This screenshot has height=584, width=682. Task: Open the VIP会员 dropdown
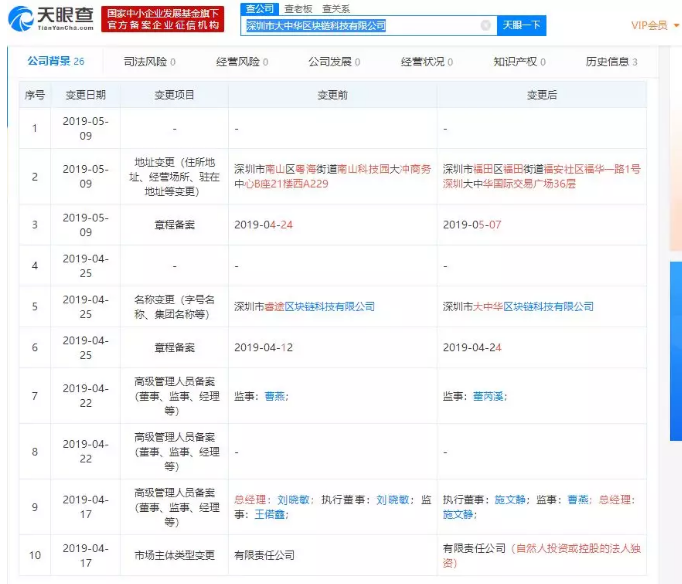[655, 25]
